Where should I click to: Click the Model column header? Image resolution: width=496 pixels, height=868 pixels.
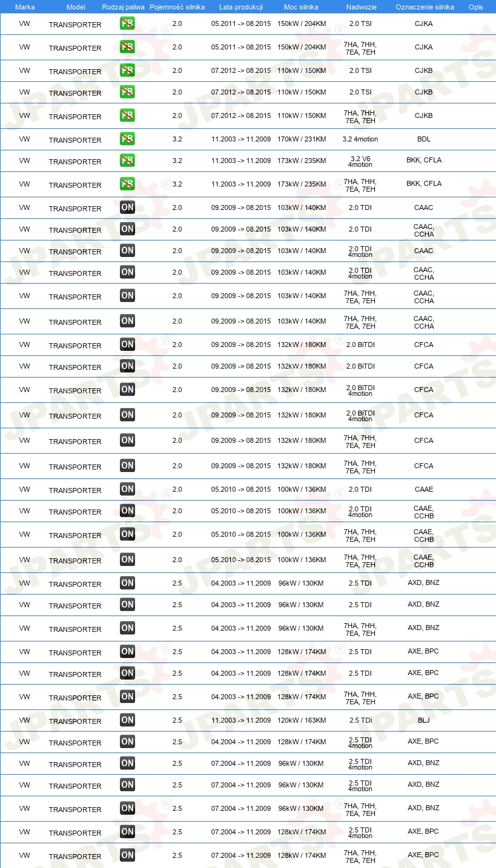tap(75, 6)
